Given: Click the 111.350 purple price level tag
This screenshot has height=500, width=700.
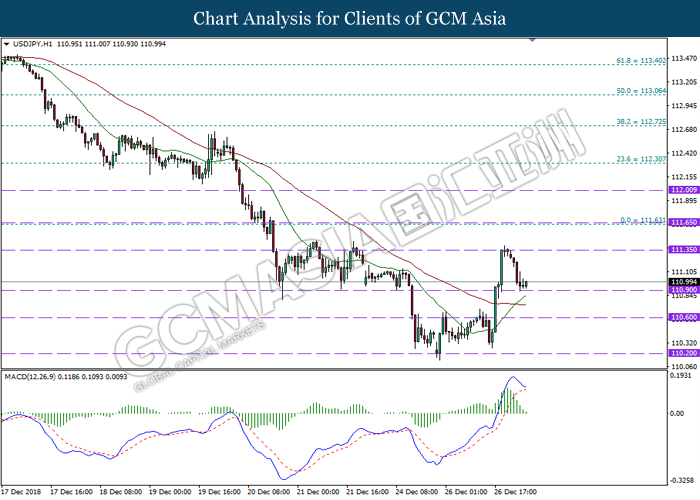Looking at the screenshot, I should click(684, 250).
